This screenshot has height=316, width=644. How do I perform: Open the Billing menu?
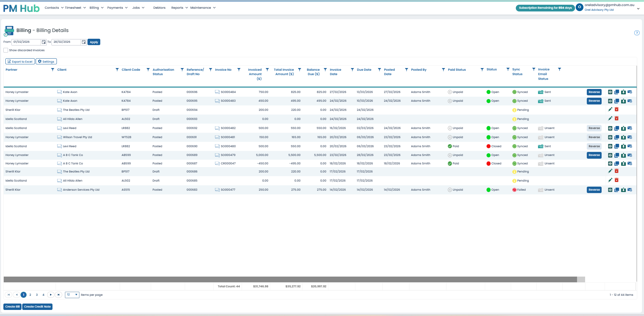(x=97, y=8)
